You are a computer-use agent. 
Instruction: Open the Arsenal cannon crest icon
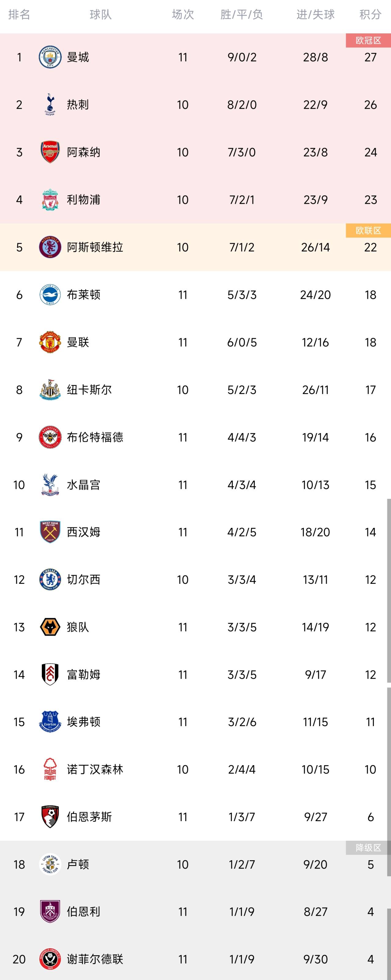(50, 152)
